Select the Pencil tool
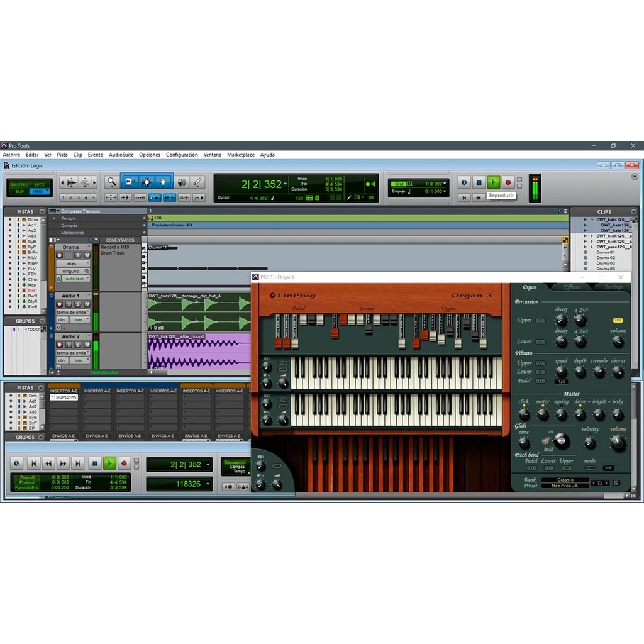 tap(197, 182)
